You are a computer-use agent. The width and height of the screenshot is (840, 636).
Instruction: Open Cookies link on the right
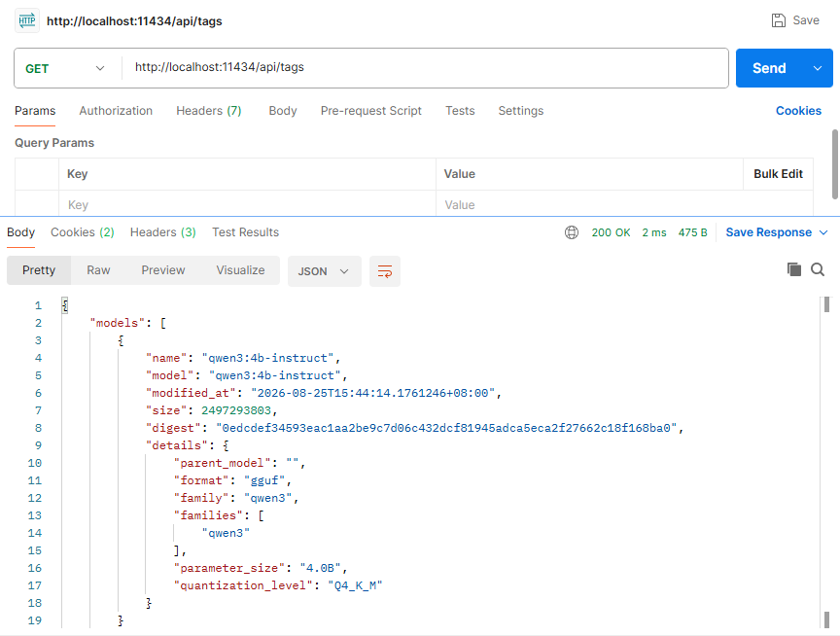(798, 111)
